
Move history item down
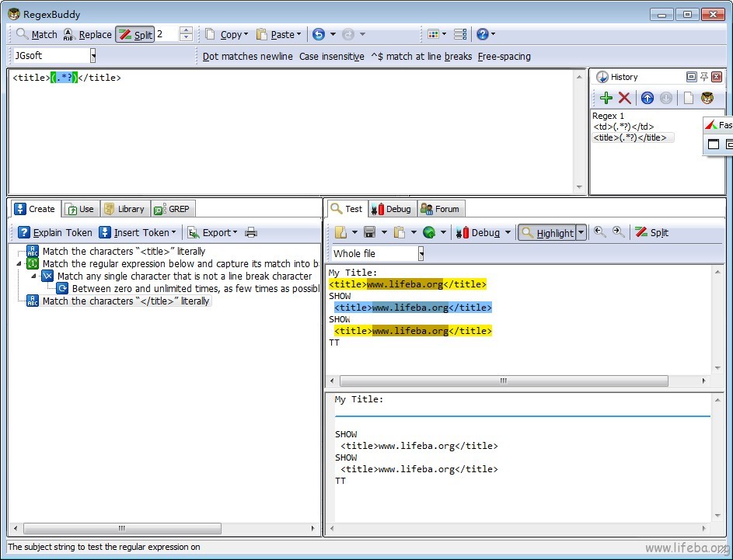pyautogui.click(x=666, y=98)
